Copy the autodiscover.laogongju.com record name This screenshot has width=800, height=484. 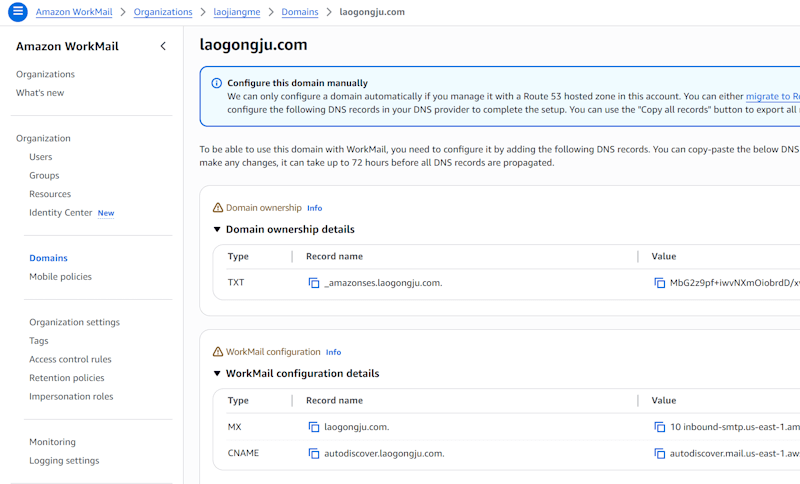[x=314, y=453]
